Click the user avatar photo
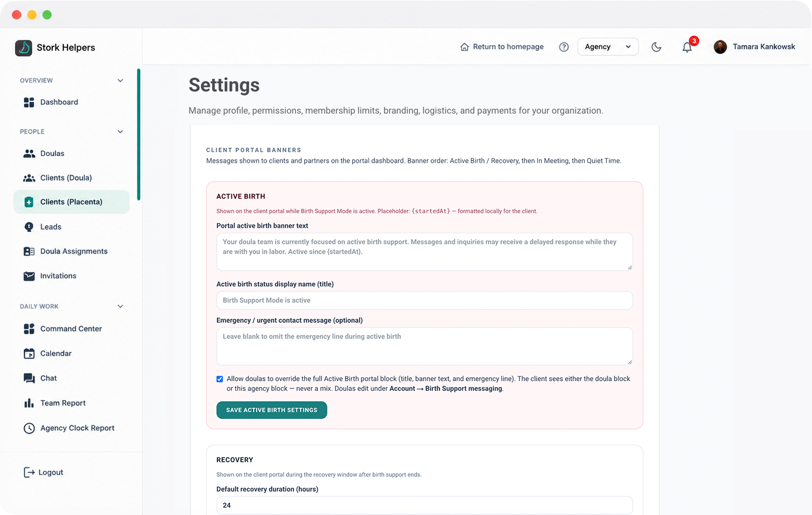812x515 pixels. click(721, 47)
